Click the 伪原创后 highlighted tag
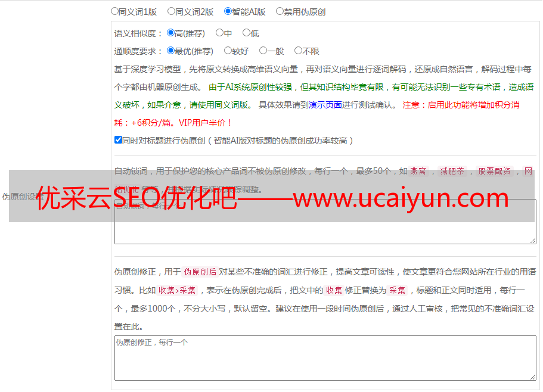The width and height of the screenshot is (543, 392). tap(200, 272)
